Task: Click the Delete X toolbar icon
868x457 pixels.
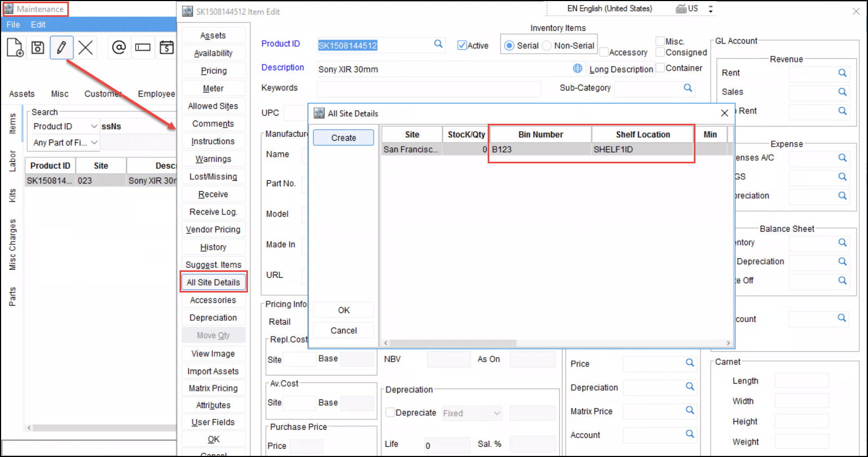Action: (x=85, y=48)
